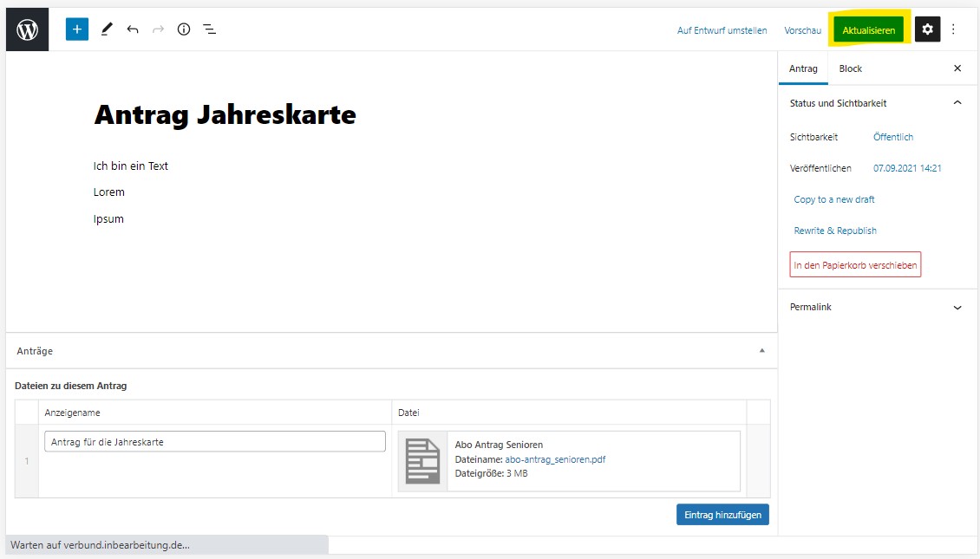Viewport: 980px width, 559px height.
Task: Click the PDF document thumbnail
Action: (423, 461)
